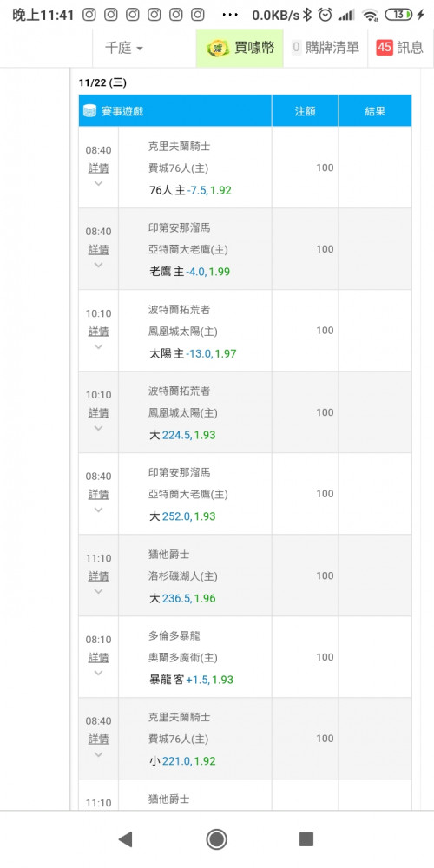Open the 訊息 messages tab
Screen dimensions: 434x868
click(401, 48)
